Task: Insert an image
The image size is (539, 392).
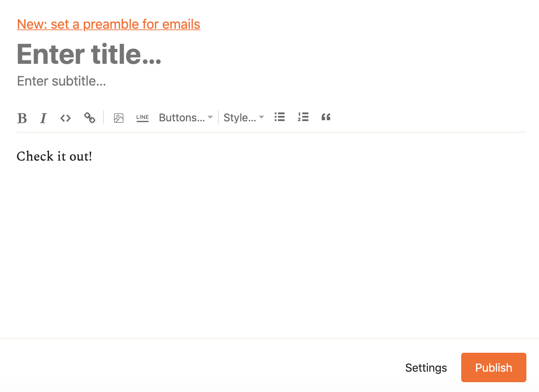Action: tap(118, 118)
